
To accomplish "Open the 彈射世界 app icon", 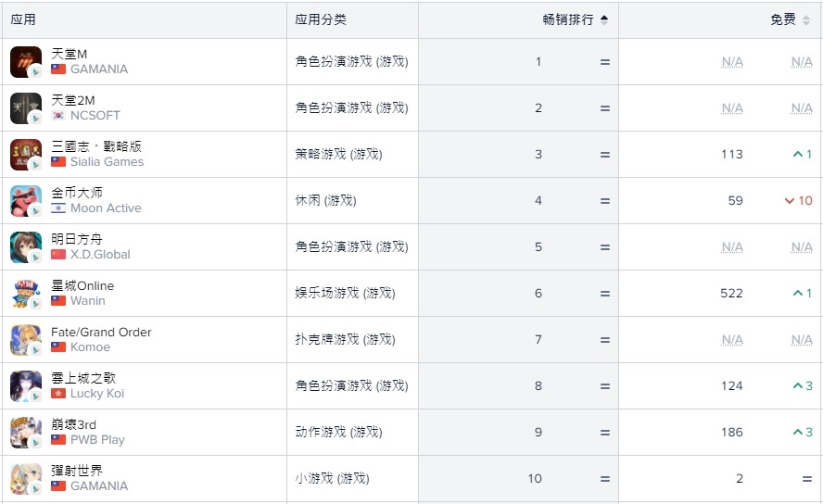I will coord(26,479).
